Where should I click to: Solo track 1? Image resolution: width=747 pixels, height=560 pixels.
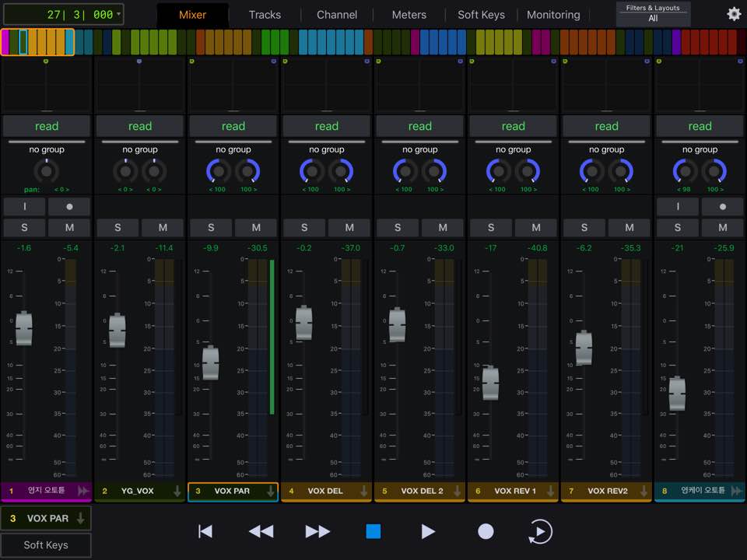click(24, 228)
